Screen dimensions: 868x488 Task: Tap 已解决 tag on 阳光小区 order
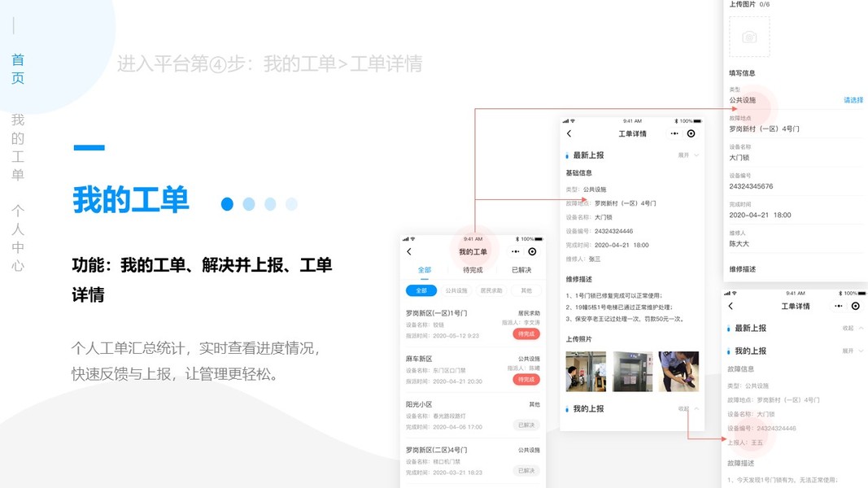pos(526,425)
